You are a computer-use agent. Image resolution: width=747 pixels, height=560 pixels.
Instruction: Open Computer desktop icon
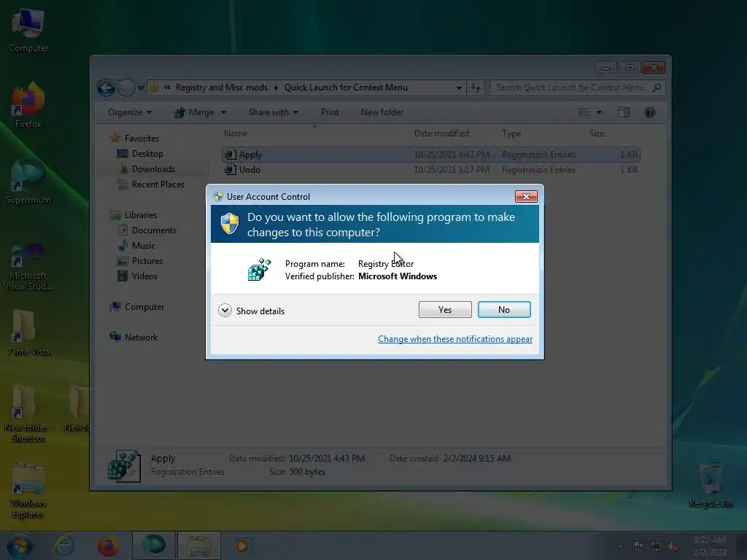tap(28, 31)
